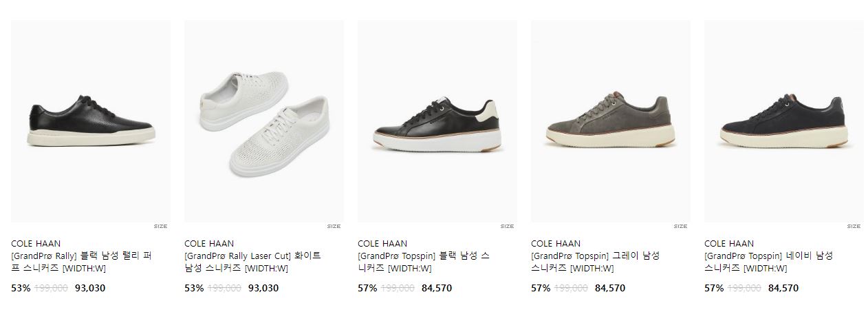The image size is (868, 321).
Task: Click SIZE label under navy Topspin sneaker
Action: point(854,226)
